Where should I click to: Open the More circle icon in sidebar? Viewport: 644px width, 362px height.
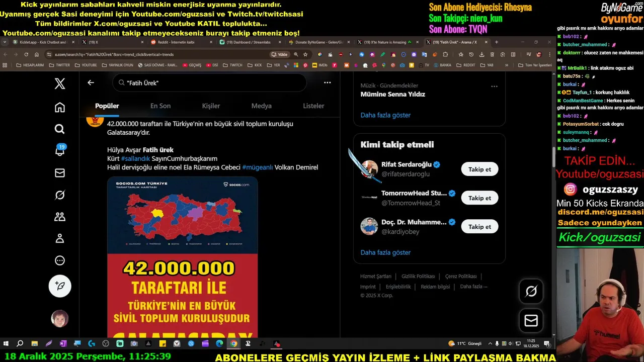coord(60,260)
